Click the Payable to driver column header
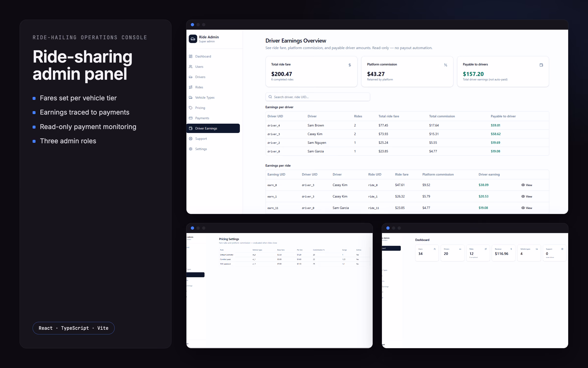 coord(503,116)
